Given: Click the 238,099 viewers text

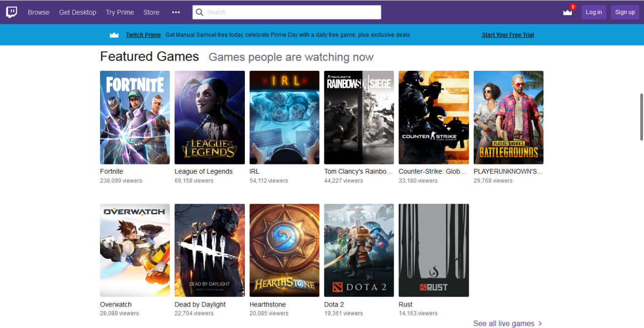Looking at the screenshot, I should tap(121, 181).
